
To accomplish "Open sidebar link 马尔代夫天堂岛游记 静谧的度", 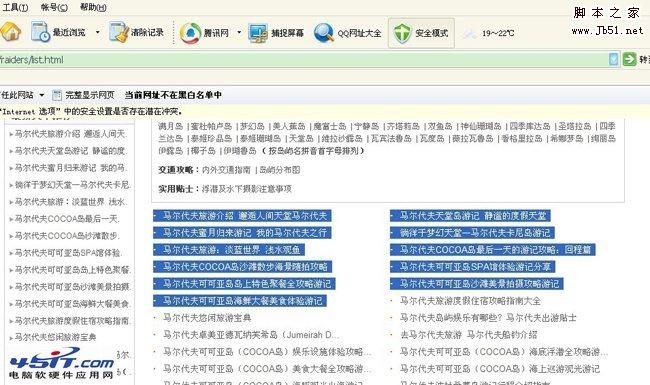I will 70,151.
